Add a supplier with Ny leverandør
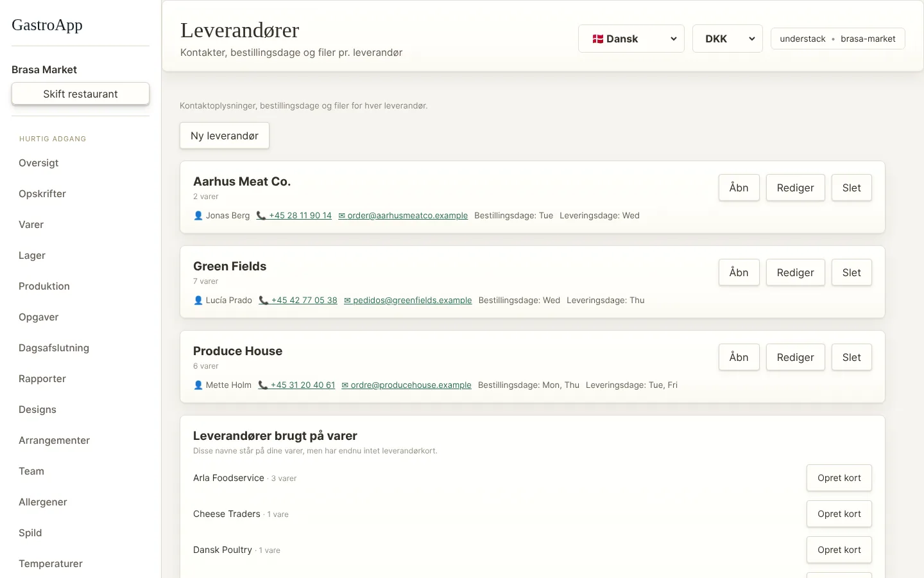This screenshot has height=578, width=924. click(x=225, y=136)
